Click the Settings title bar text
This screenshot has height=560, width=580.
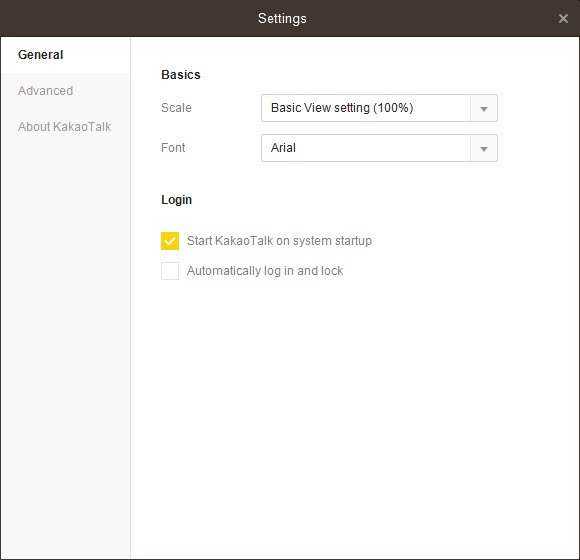click(x=282, y=18)
